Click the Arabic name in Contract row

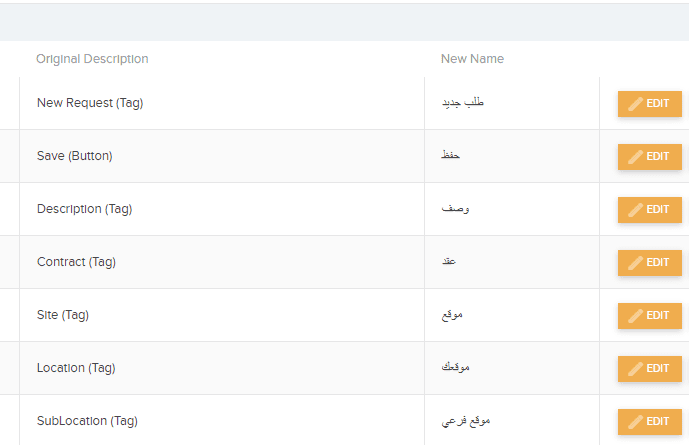tap(449, 261)
